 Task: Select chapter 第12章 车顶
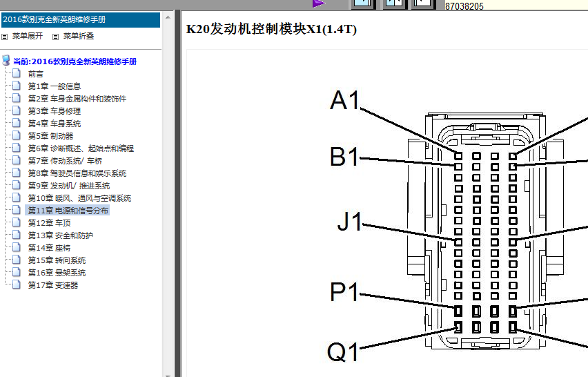(49, 223)
